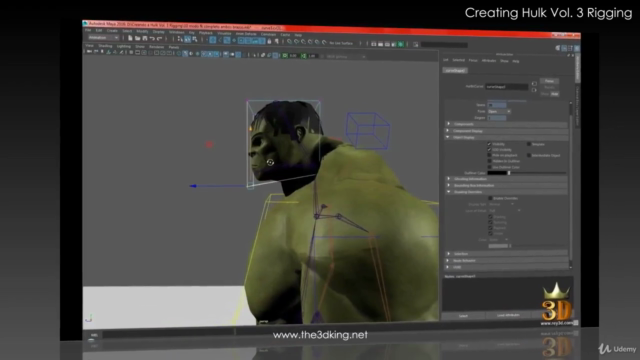Click the Select by object type icon

(x=187, y=39)
